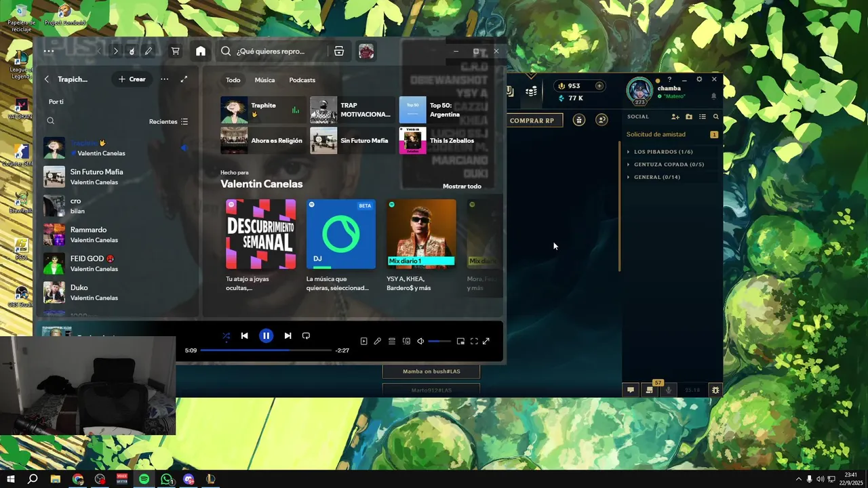Viewport: 868px width, 488px height.
Task: Toggle repeat in the Spotify player
Action: (306, 335)
